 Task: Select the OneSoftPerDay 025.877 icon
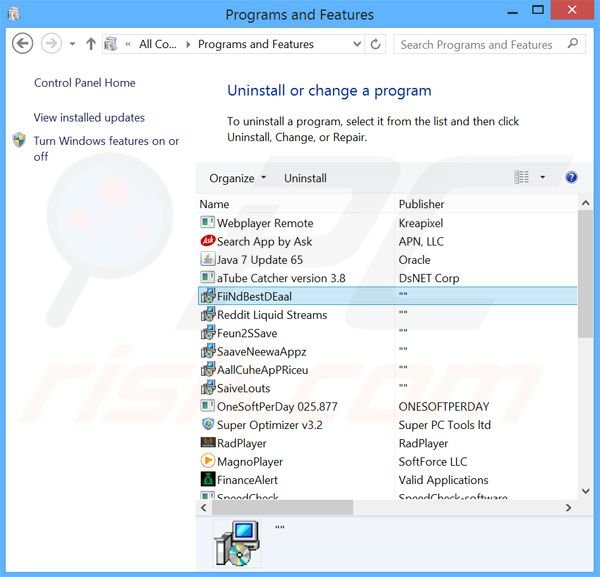[x=207, y=406]
